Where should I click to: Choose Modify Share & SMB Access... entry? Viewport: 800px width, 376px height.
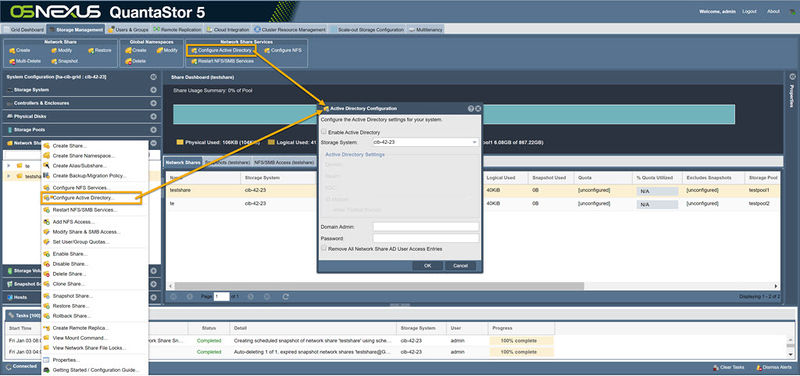tap(86, 232)
